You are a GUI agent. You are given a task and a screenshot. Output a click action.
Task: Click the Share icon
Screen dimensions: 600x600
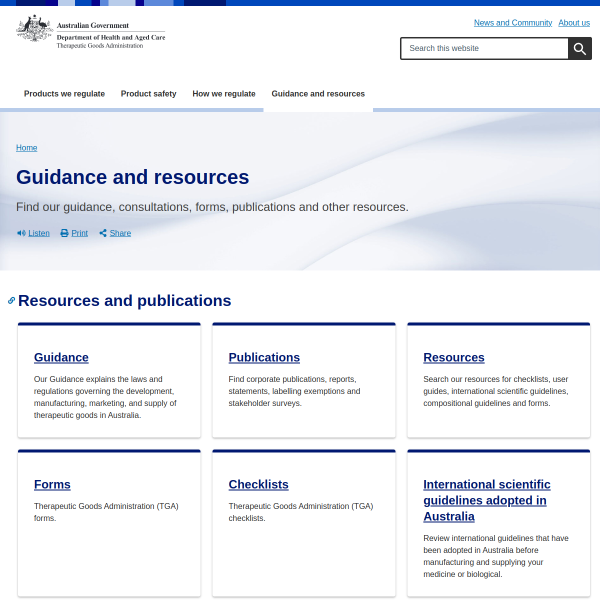pos(103,233)
